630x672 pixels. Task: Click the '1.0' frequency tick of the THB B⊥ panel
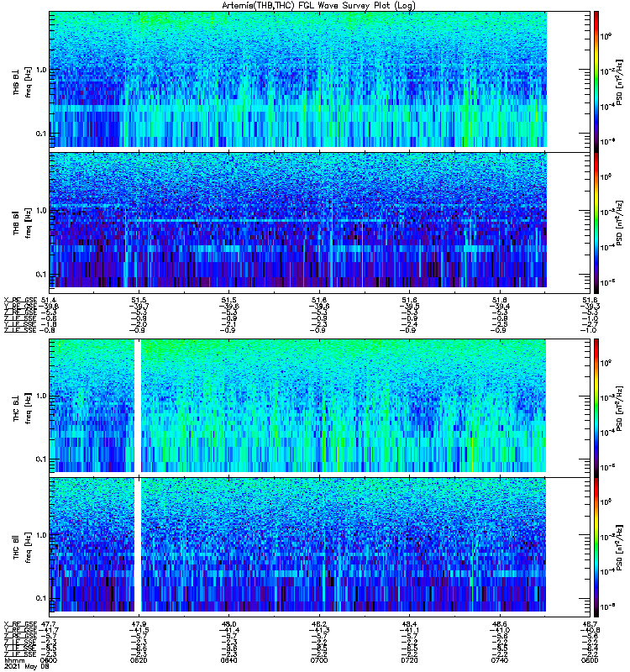click(41, 70)
